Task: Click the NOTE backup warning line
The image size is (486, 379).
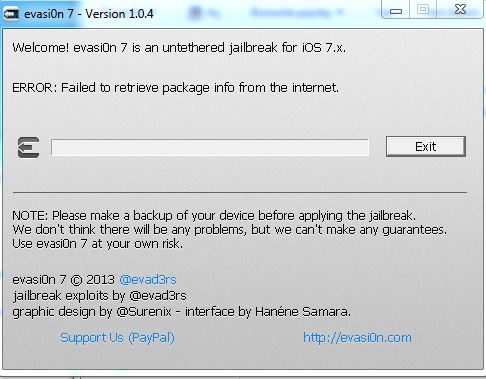Action: [214, 216]
